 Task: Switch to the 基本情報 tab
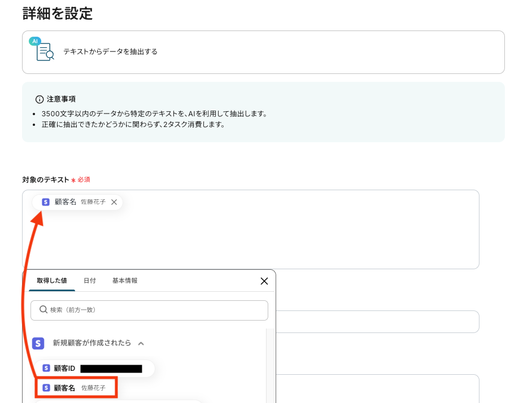pos(125,281)
